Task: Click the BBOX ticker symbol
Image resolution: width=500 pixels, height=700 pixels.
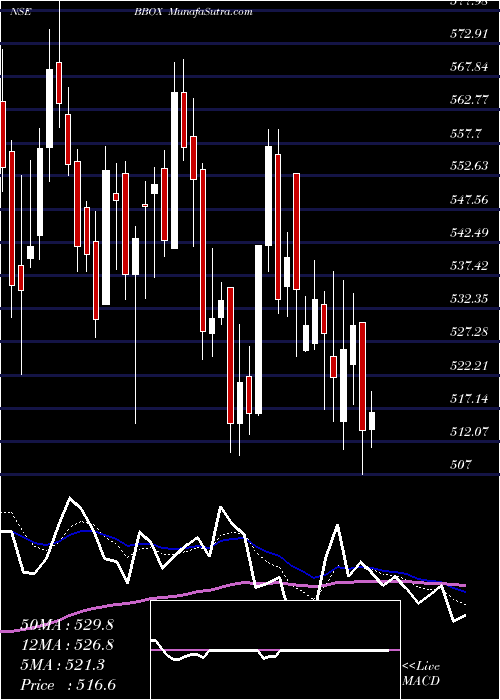Action: click(x=150, y=12)
